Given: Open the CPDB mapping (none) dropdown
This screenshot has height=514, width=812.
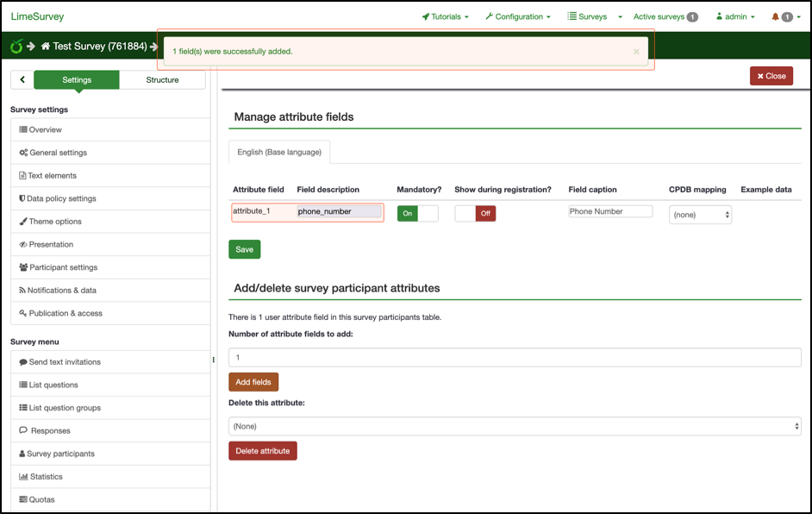Looking at the screenshot, I should pos(700,215).
